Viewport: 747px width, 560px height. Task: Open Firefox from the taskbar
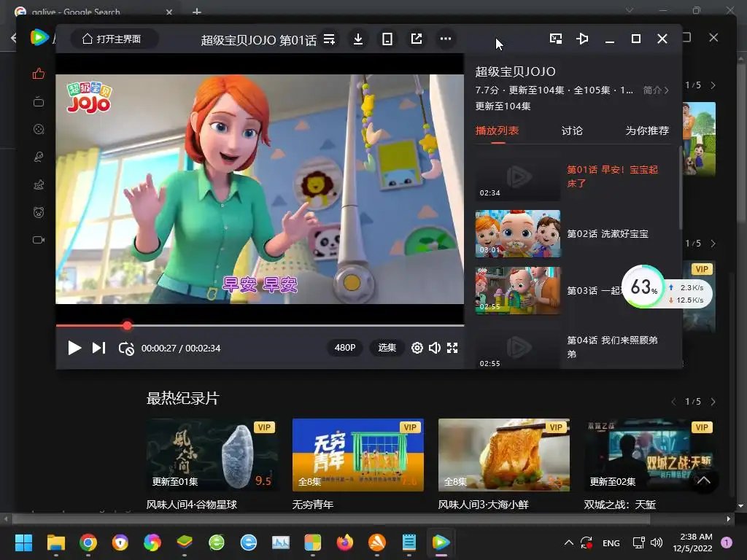(345, 542)
